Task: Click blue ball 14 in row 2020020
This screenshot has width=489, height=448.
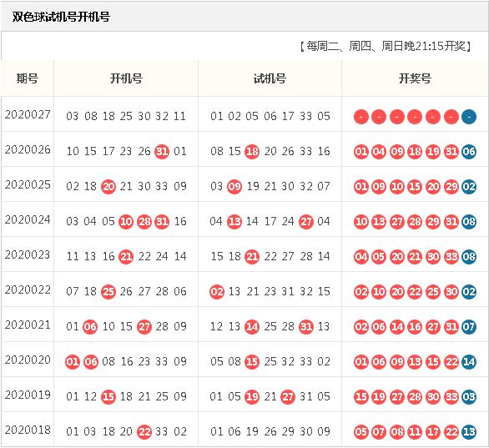Action: [469, 362]
